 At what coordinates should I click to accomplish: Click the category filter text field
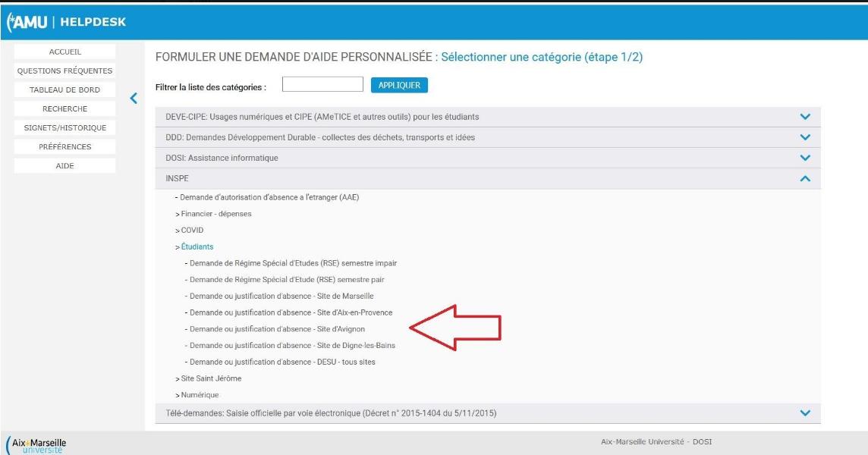tap(322, 85)
